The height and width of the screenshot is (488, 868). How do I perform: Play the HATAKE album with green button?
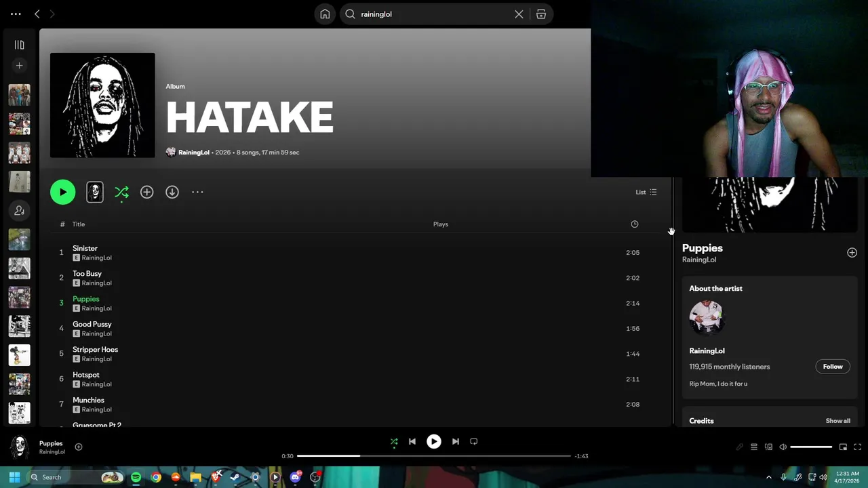pos(62,192)
